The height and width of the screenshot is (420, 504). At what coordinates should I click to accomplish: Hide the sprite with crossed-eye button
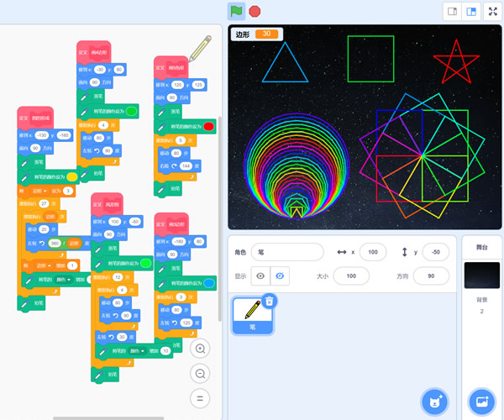(280, 276)
